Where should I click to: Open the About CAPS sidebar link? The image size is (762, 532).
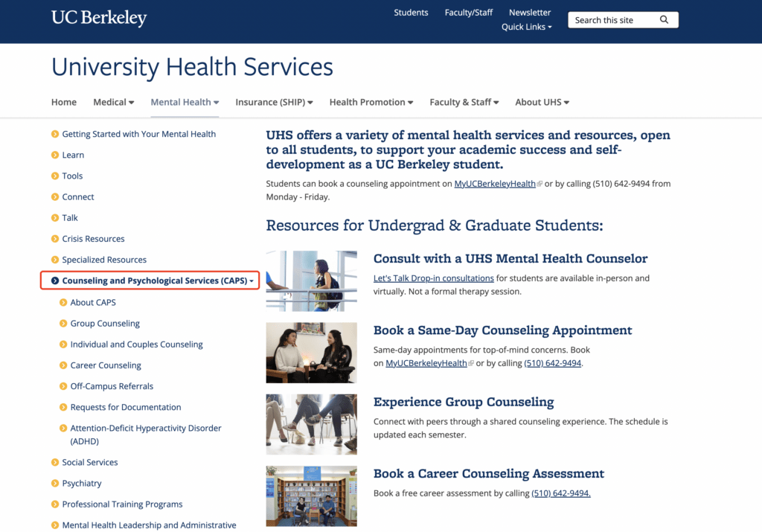(x=93, y=302)
